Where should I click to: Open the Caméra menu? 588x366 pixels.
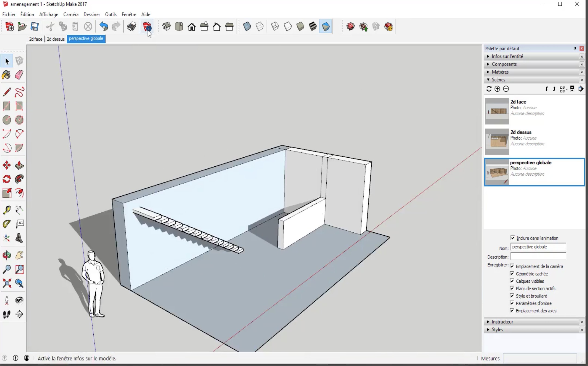click(x=70, y=14)
